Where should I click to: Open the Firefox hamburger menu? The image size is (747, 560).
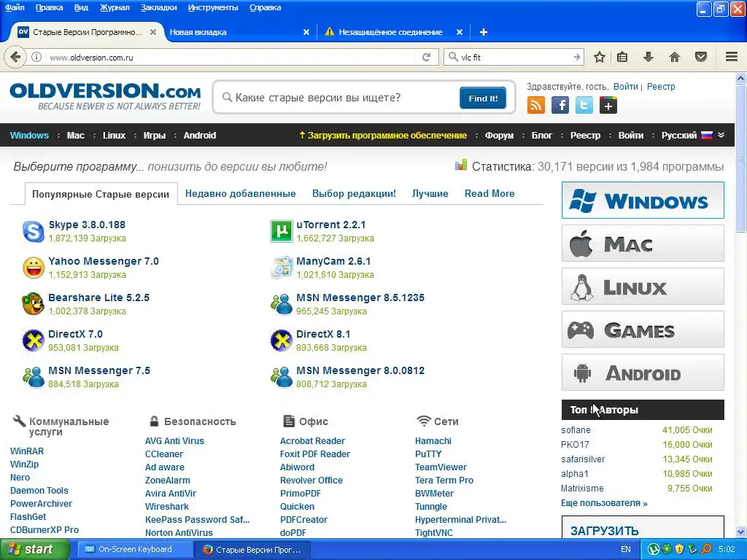point(732,57)
